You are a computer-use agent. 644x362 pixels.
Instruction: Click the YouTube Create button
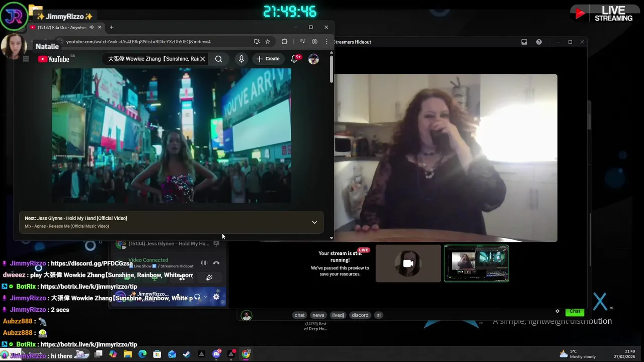(268, 59)
